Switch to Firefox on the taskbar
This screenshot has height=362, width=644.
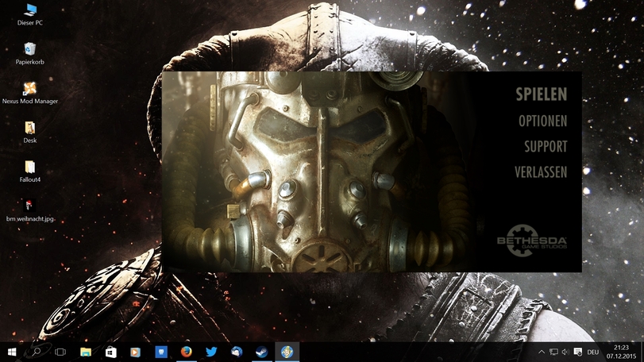coord(186,352)
